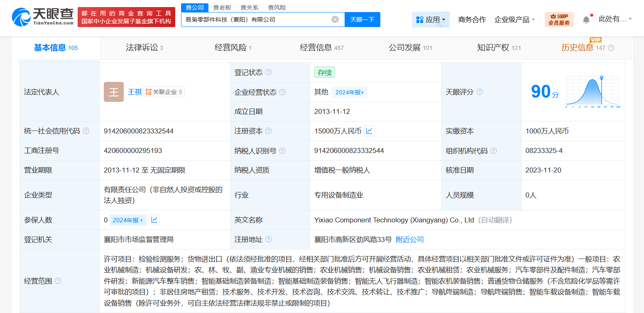Open the notification bell icon
The image size is (644, 313).
point(586,19)
